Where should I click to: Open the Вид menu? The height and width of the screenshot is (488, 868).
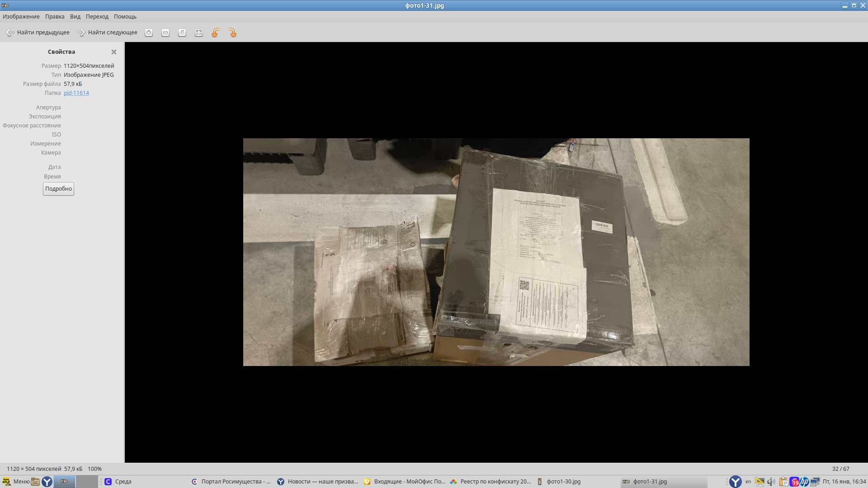click(x=75, y=17)
